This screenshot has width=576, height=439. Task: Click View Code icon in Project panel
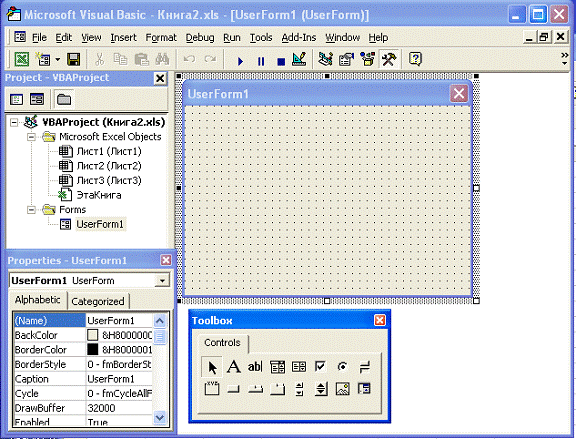(17, 99)
